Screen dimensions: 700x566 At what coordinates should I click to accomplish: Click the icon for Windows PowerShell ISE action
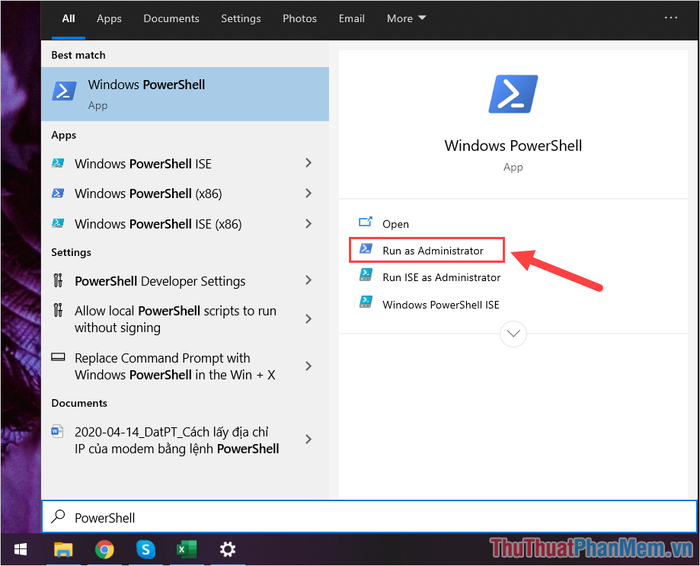tap(366, 302)
